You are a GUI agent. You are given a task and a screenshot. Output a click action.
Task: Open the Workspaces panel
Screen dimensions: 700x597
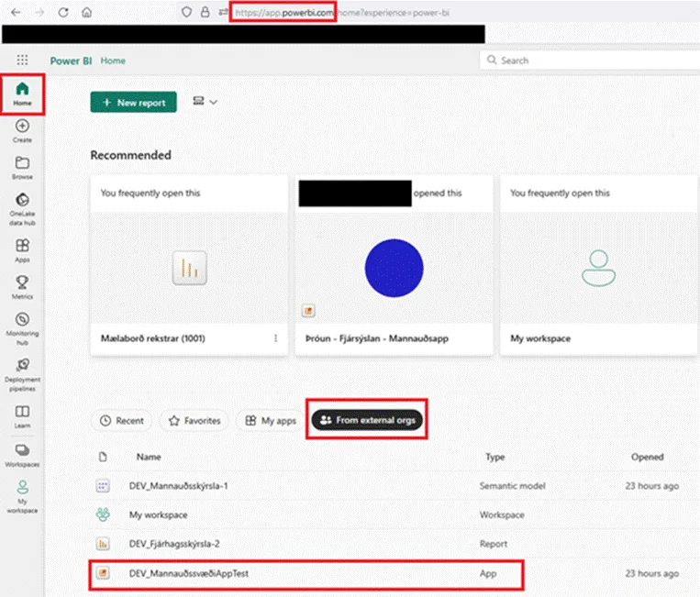[22, 455]
